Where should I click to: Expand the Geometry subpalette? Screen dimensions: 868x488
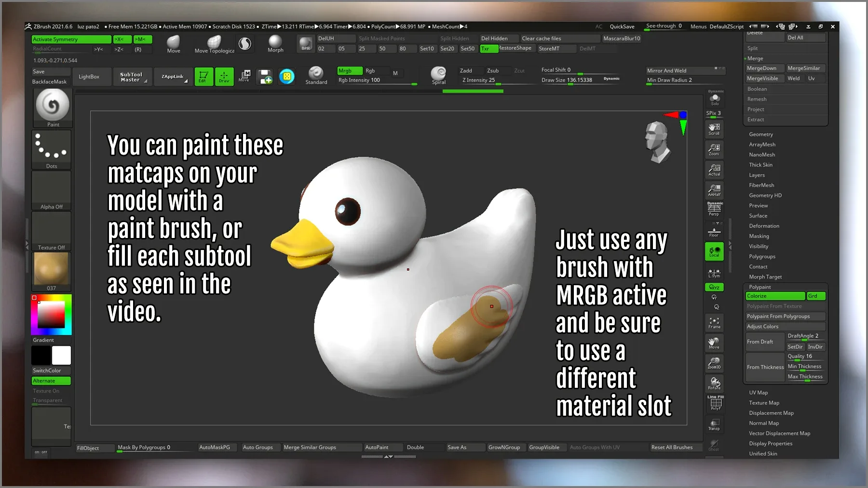click(761, 134)
